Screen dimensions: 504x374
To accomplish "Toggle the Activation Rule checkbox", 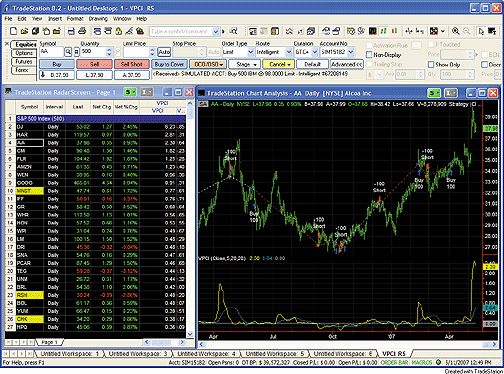I will click(369, 45).
